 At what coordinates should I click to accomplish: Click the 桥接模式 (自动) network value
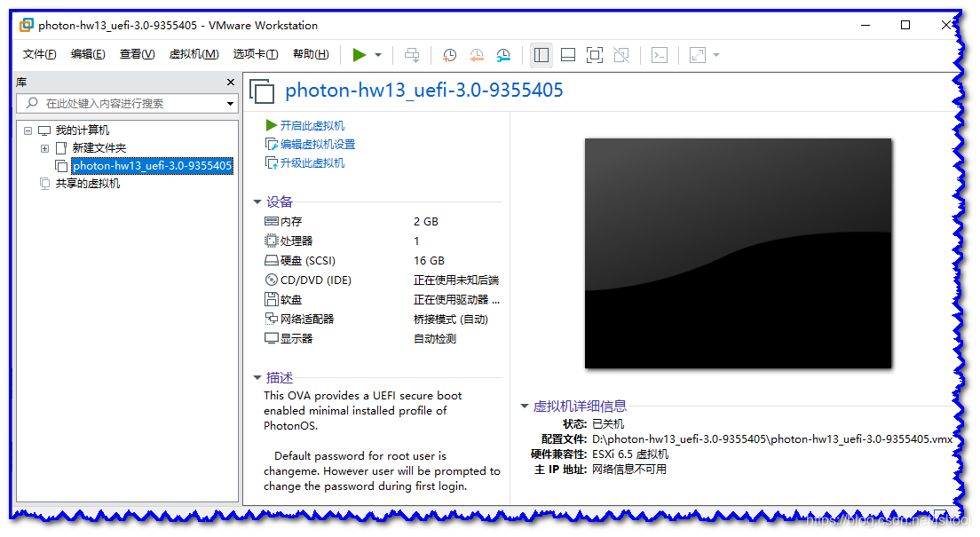451,319
